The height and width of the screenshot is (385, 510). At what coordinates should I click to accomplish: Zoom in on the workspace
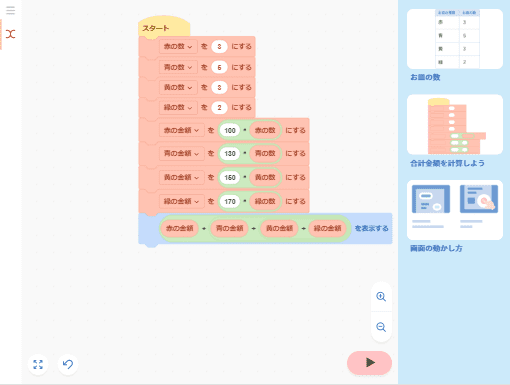coord(381,297)
